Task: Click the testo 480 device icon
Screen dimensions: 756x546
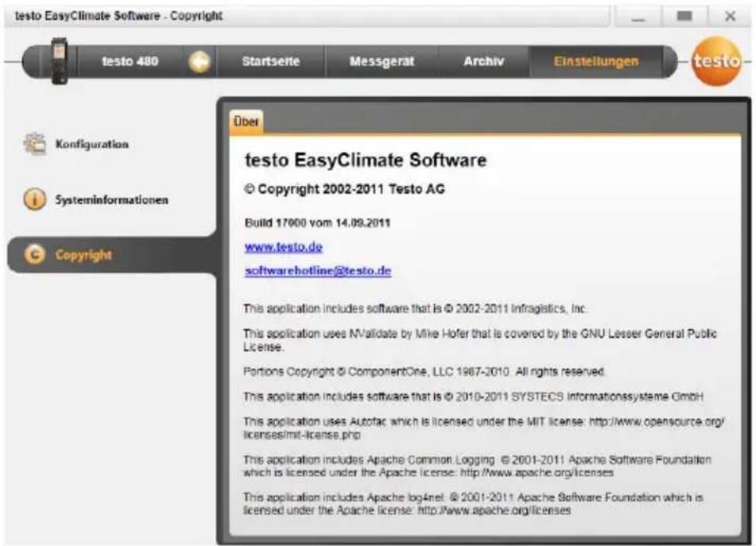Action: [60, 61]
